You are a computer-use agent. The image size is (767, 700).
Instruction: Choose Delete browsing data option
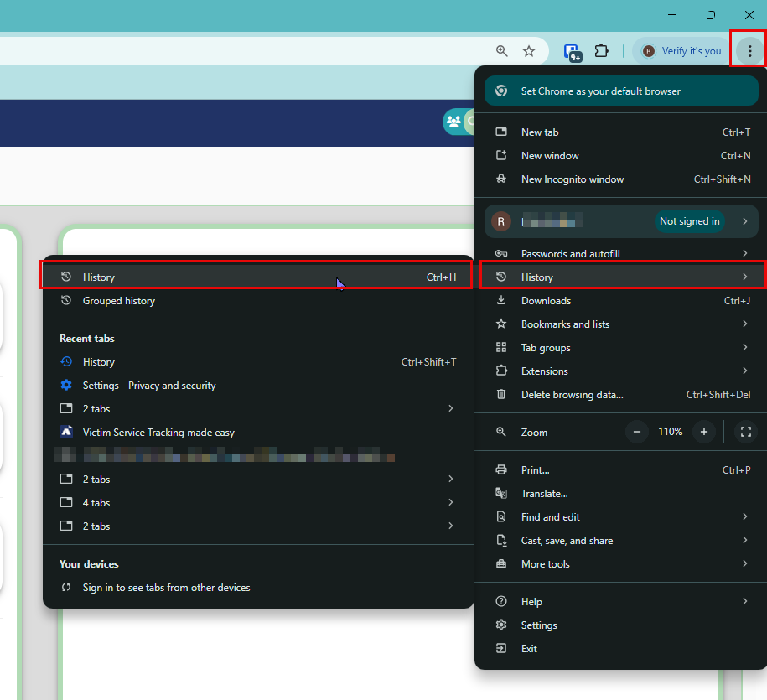pos(621,394)
